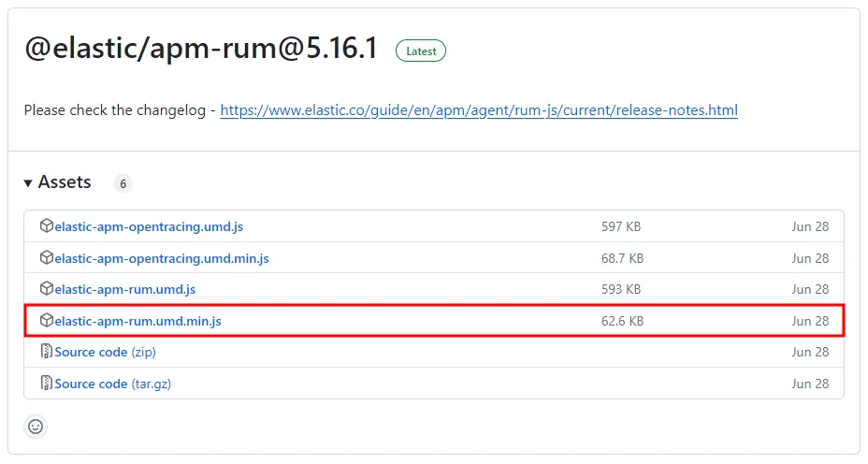Viewport: 868px width, 464px height.
Task: Click package icon beside elastic-apm-opentracing.umd.min.js
Action: click(47, 257)
